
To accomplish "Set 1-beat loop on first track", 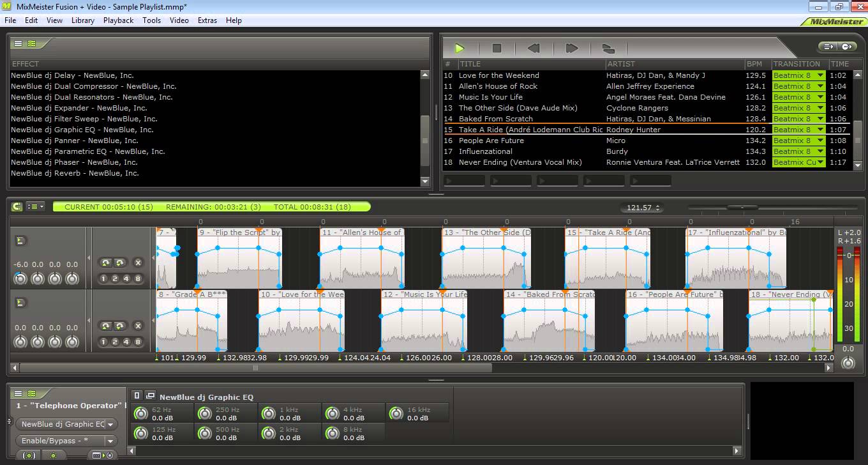I will click(x=103, y=278).
